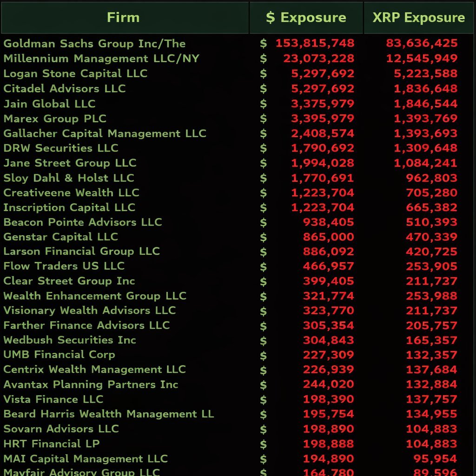Click the Jain Global LLC firm name
Viewport: 476px width, 476px height.
point(49,104)
